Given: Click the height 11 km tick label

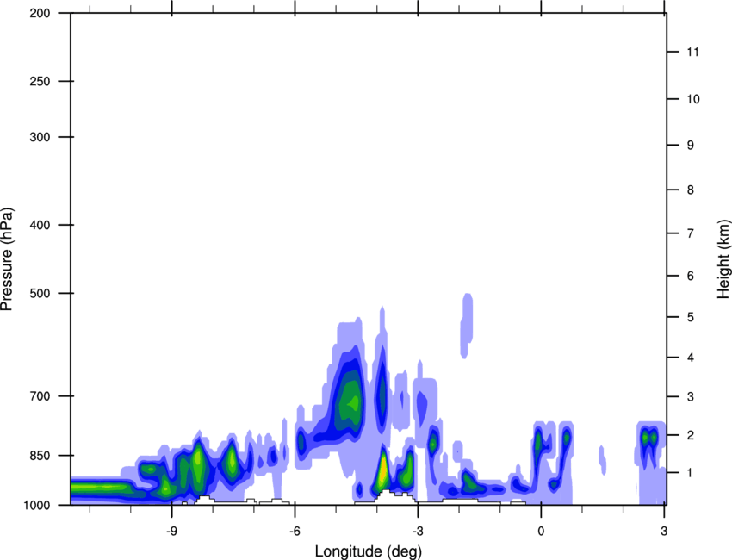Looking at the screenshot, I should [x=692, y=52].
